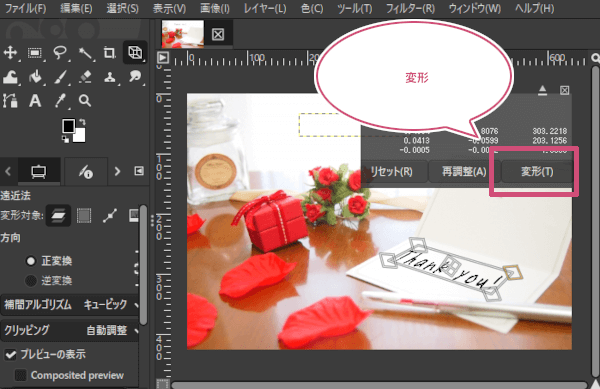Select the rose image thumbnail tab
Viewport: 600px width, 389px height.
pyautogui.click(x=183, y=34)
